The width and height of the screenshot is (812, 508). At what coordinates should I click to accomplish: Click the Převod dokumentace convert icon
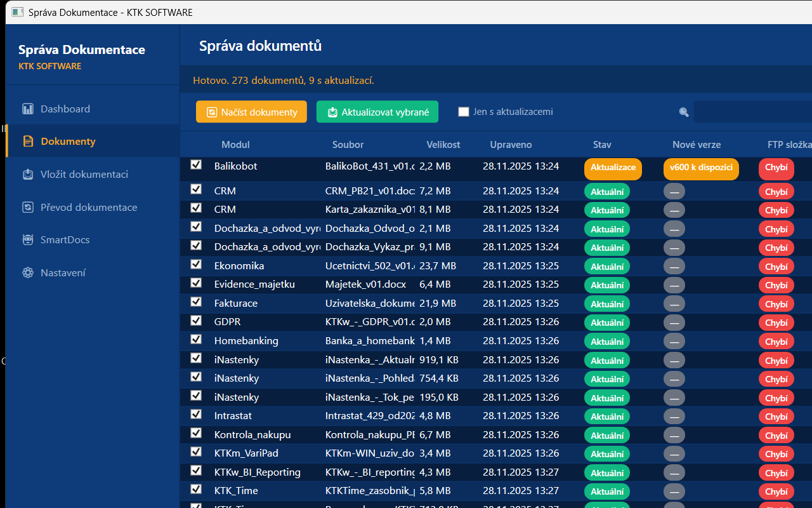pos(28,208)
